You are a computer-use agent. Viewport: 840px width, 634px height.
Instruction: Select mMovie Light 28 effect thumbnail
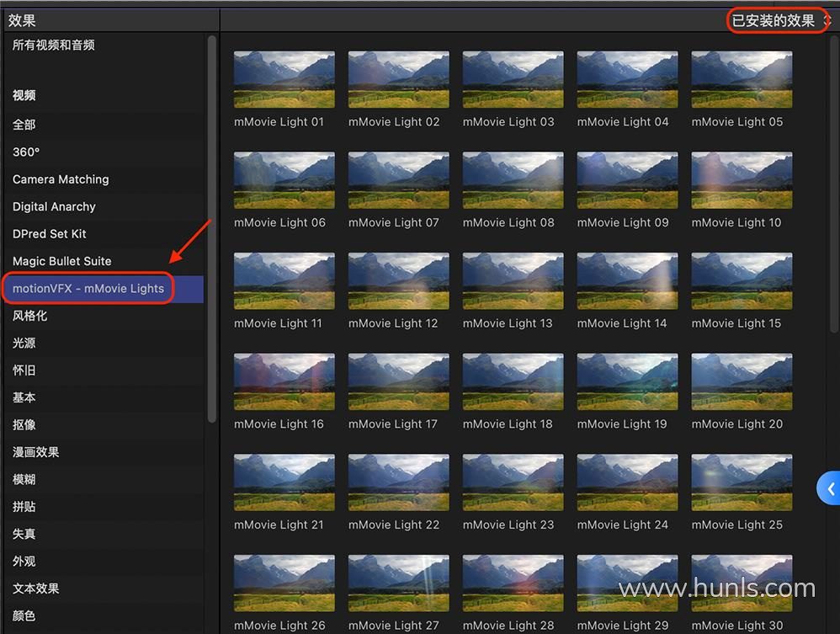[x=513, y=583]
